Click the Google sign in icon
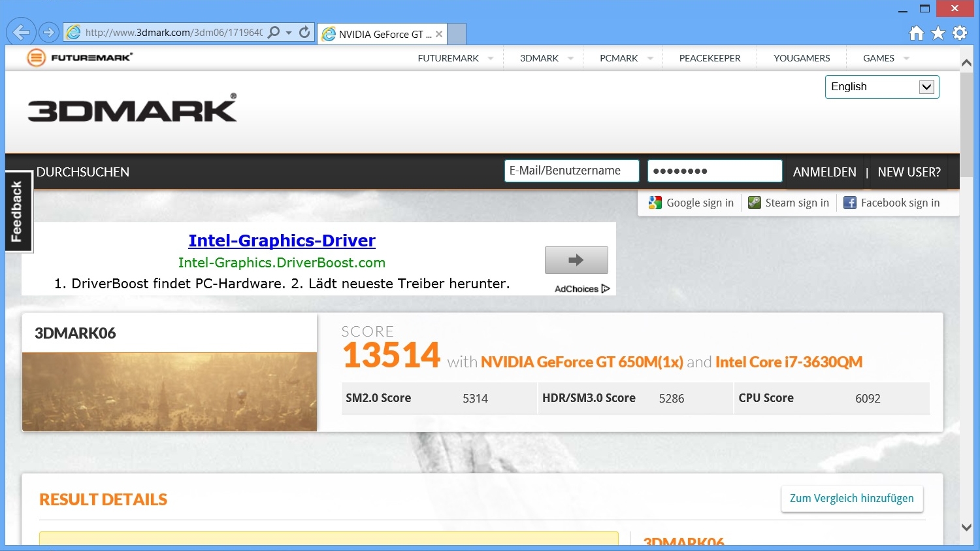980x551 pixels. 655,203
